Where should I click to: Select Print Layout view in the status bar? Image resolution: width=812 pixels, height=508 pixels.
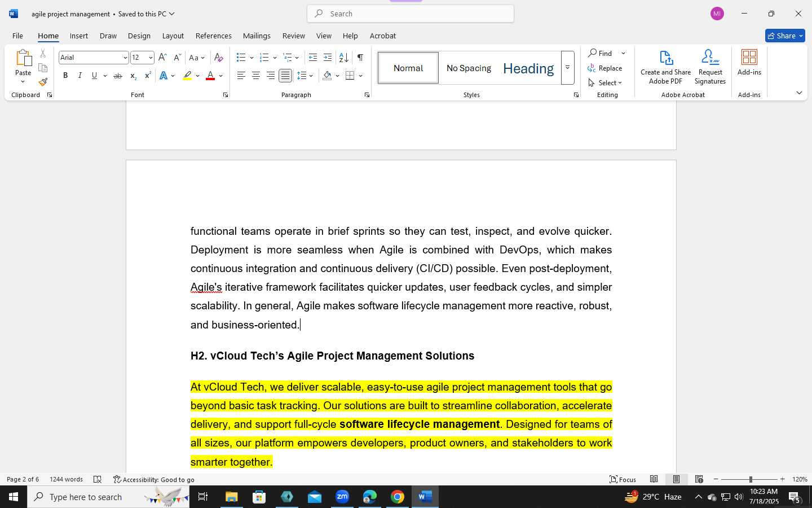[676, 479]
